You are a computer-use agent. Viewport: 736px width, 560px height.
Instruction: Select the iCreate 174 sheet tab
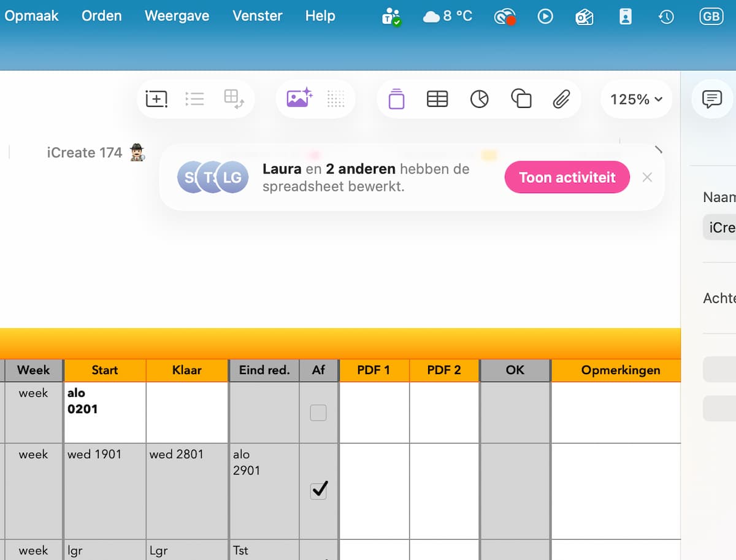click(85, 153)
